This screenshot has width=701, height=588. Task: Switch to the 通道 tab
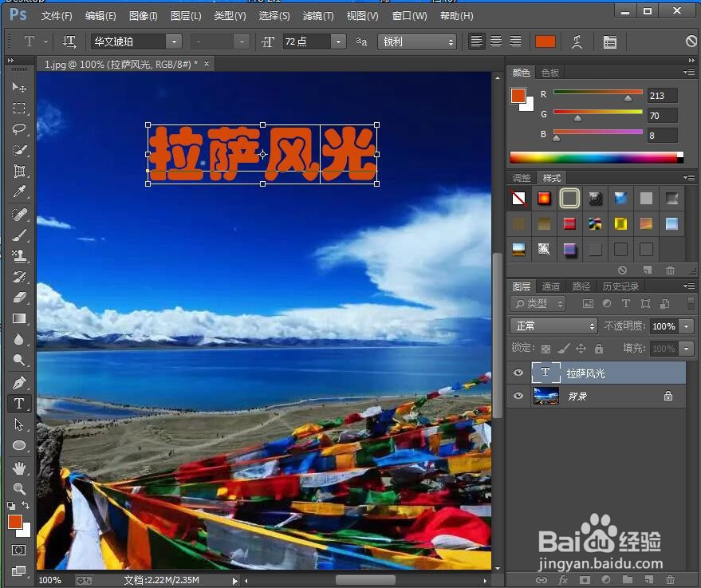pyautogui.click(x=550, y=285)
